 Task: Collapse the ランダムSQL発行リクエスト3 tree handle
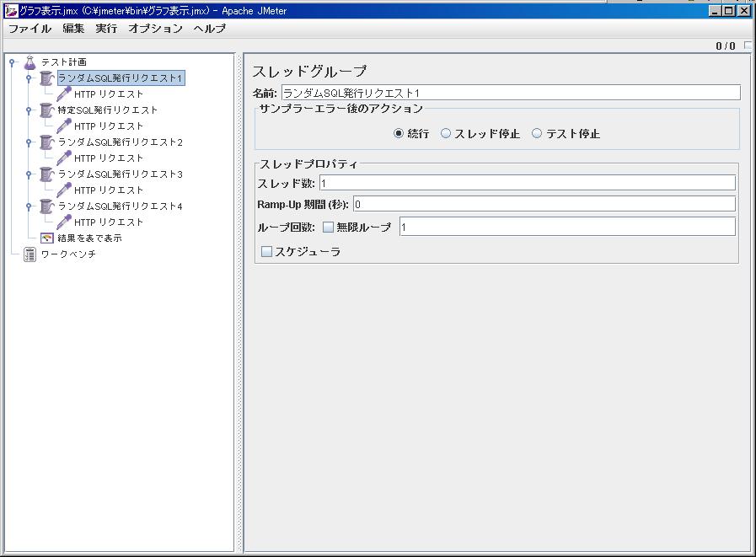29,174
